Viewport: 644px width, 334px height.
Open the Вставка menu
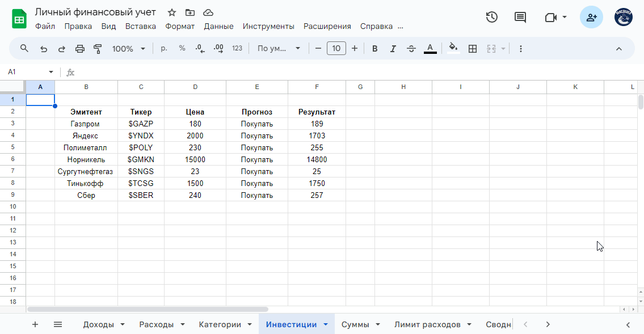[x=141, y=26]
